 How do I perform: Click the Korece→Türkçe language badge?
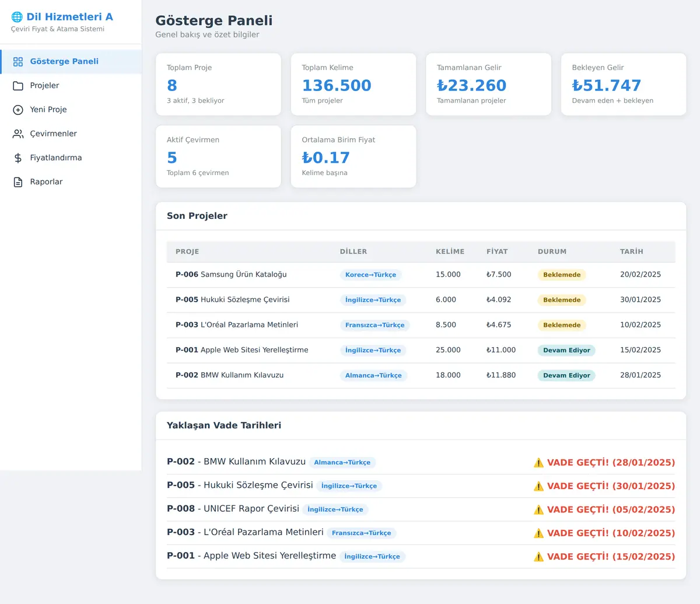pyautogui.click(x=370, y=275)
